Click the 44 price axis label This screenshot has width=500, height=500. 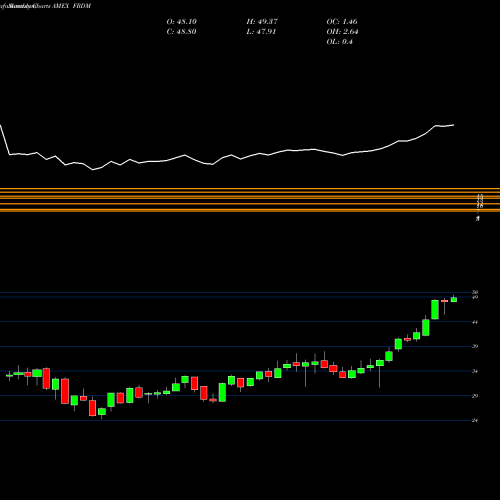point(475,322)
